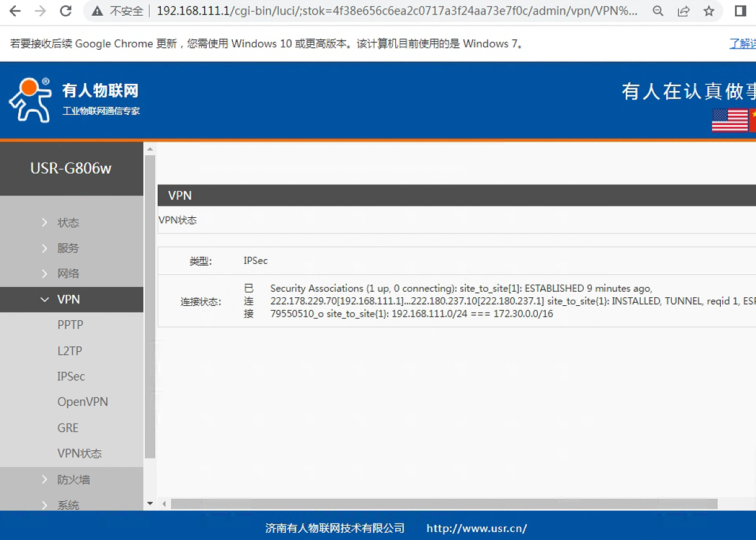Viewport: 756px width, 540px height.
Task: Bookmark this page with star icon
Action: coord(709,11)
